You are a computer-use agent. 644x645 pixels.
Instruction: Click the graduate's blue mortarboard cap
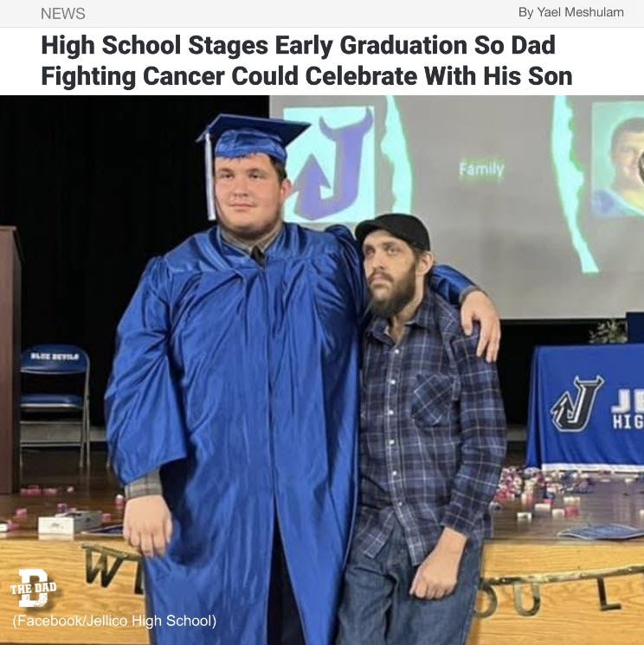pyautogui.click(x=252, y=138)
